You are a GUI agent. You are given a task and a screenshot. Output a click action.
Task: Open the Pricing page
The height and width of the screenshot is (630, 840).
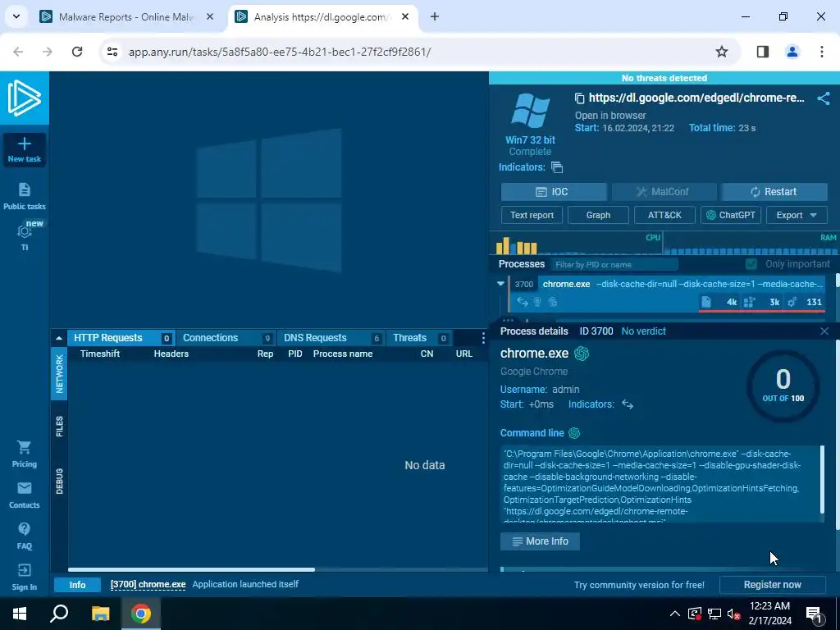click(24, 454)
